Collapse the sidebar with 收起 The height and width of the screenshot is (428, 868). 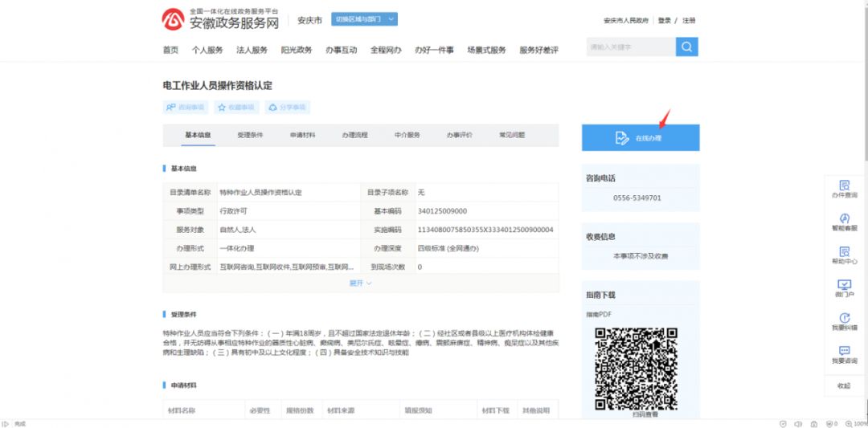[x=844, y=386]
